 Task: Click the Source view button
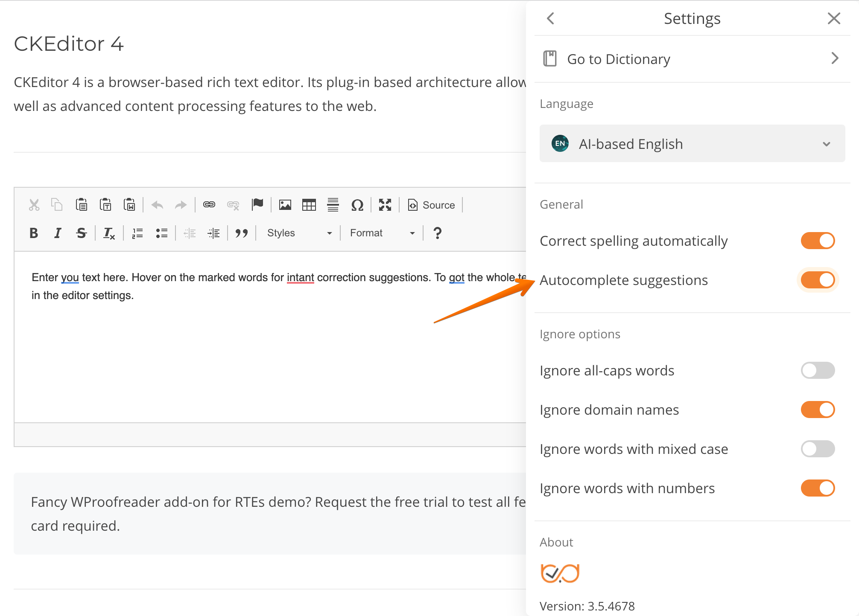432,205
